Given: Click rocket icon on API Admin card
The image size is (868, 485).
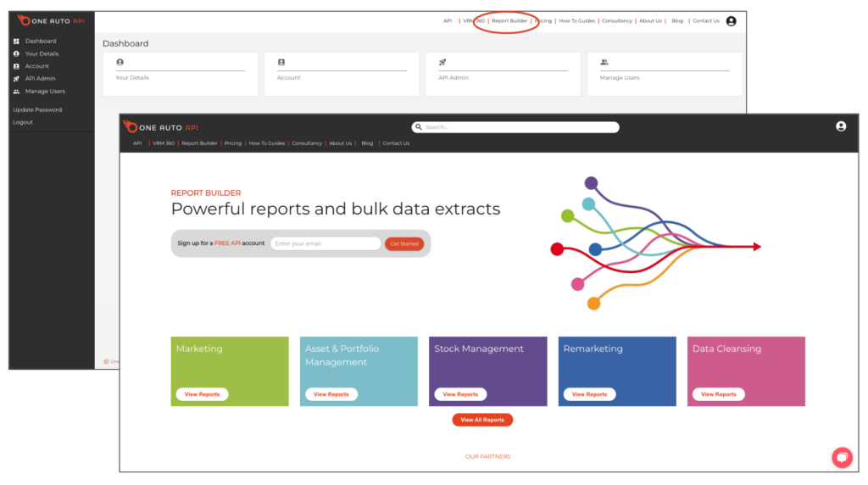Looking at the screenshot, I should (x=442, y=62).
